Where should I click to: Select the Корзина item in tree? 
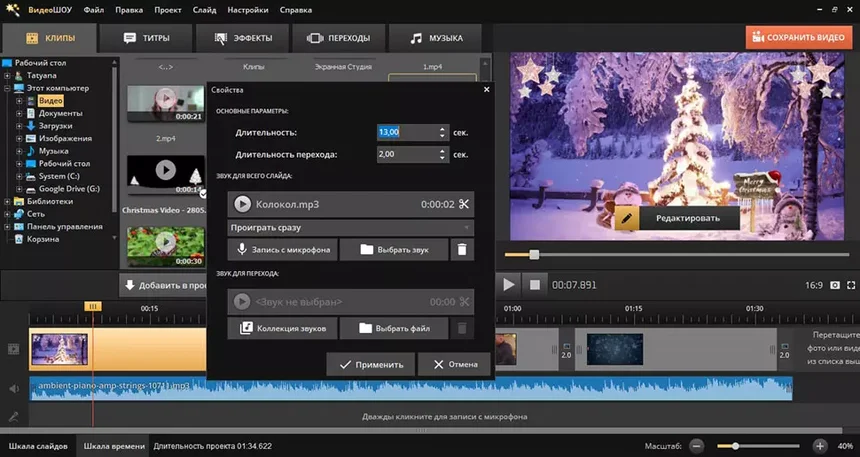coord(43,239)
